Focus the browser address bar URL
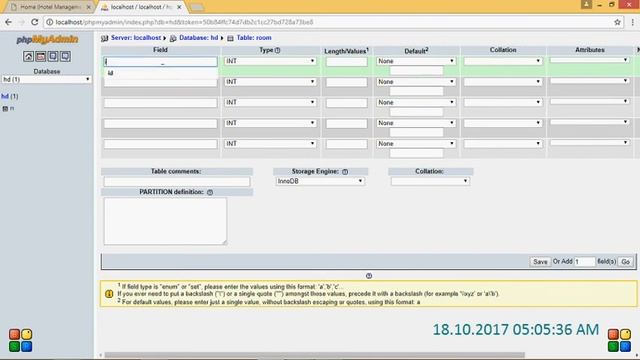Image resolution: width=640 pixels, height=360 pixels. point(184,22)
